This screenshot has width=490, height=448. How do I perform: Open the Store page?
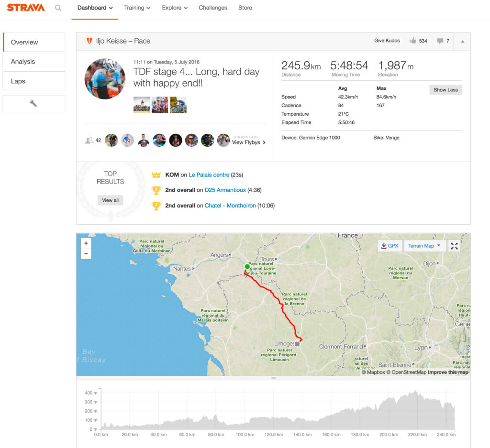245,8
